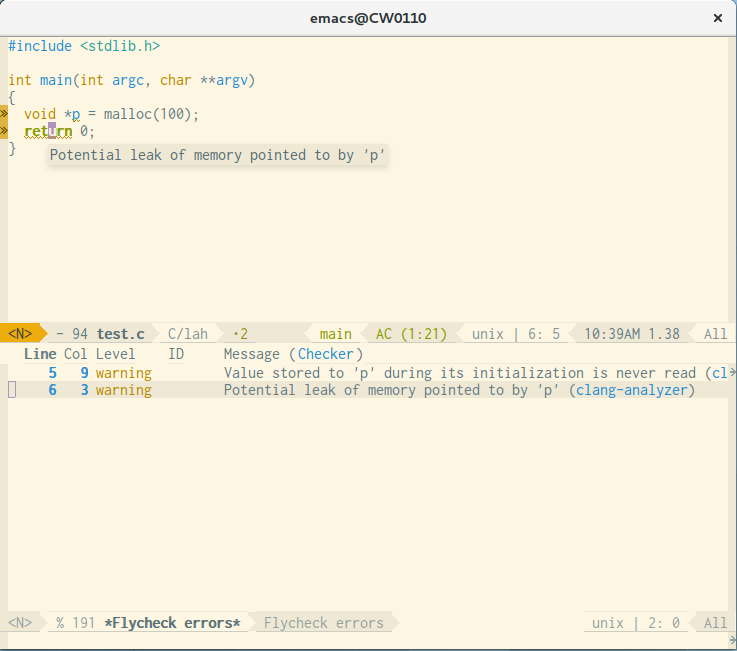Close the Emacs window with the X button

(x=717, y=18)
